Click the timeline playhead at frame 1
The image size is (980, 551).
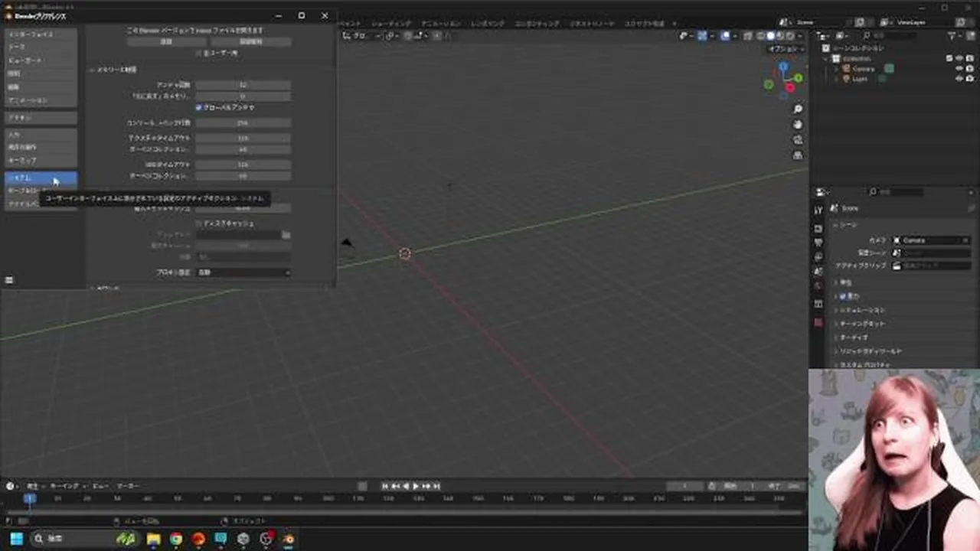click(x=29, y=498)
